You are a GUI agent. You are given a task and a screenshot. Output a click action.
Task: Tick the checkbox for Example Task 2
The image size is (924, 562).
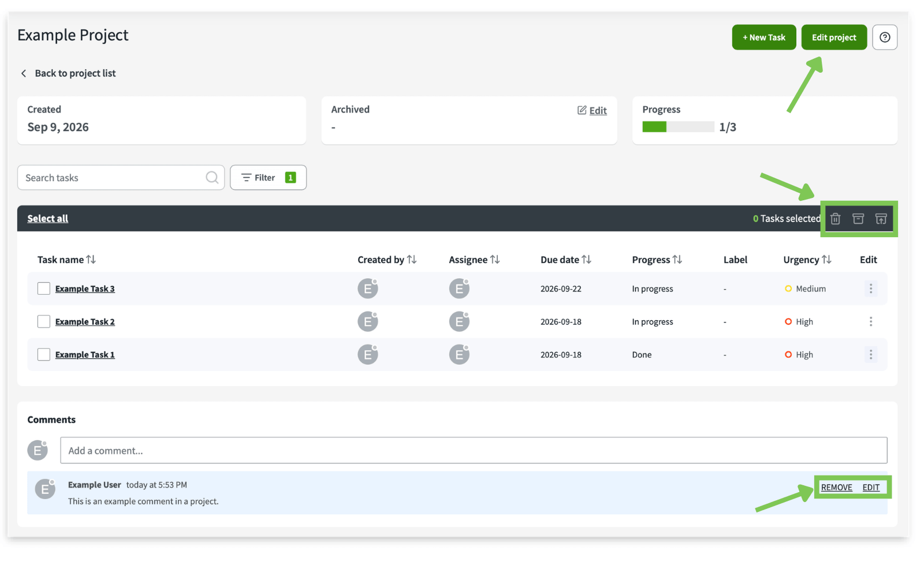[x=44, y=321]
